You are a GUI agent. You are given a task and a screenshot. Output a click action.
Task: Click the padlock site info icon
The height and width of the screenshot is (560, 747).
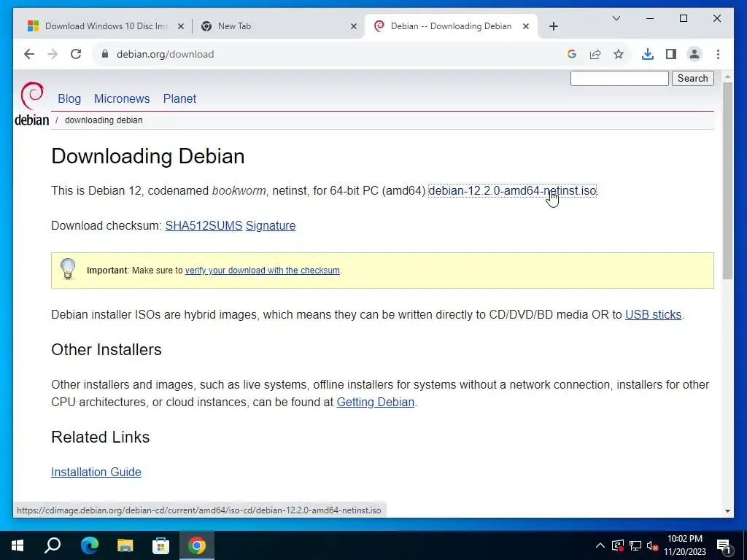[x=105, y=54]
